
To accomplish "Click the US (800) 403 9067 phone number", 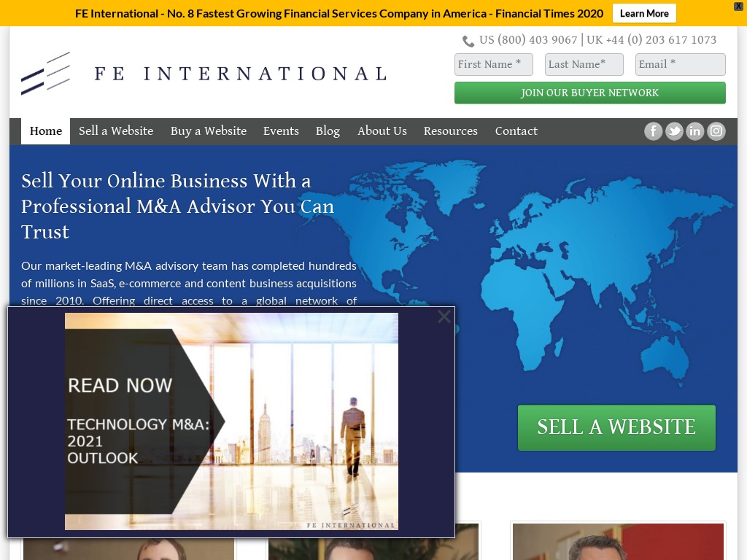I will [x=528, y=40].
